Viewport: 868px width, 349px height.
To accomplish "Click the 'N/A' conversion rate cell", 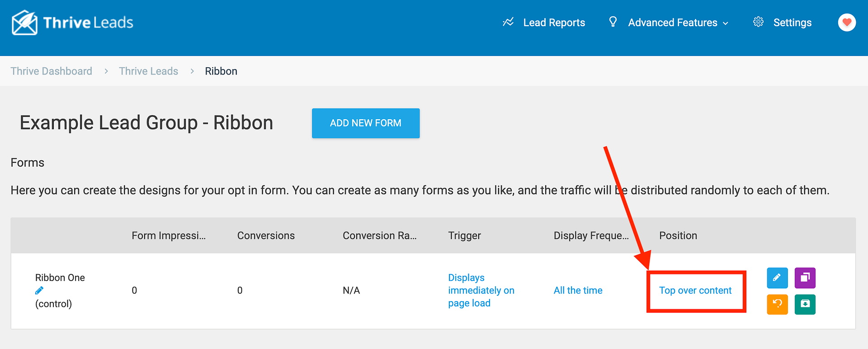I will coord(351,290).
